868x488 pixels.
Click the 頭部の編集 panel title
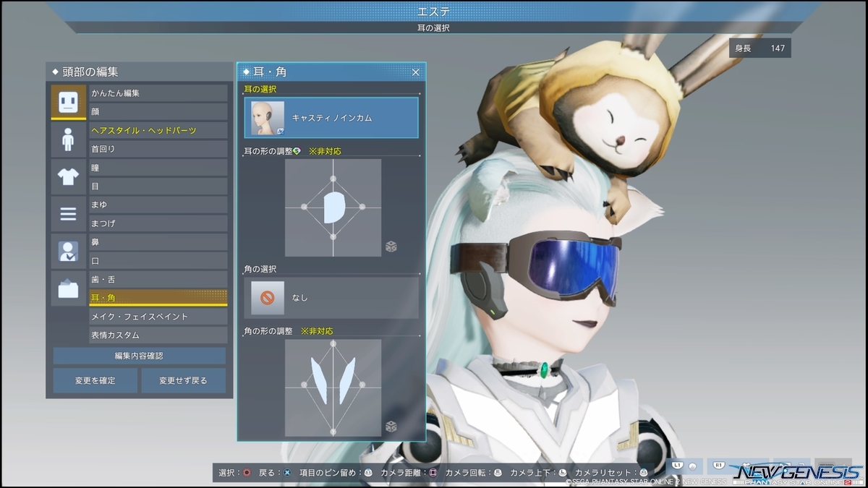90,72
